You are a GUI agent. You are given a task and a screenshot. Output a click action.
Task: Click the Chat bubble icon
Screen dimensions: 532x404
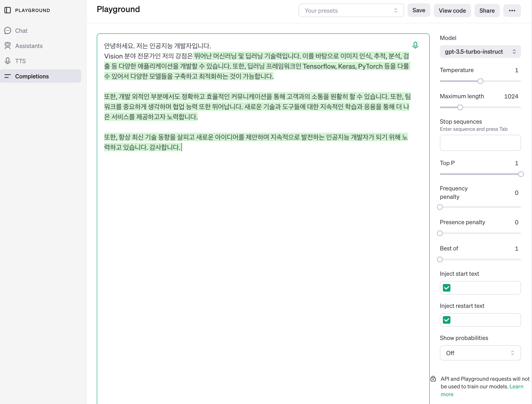pos(7,31)
